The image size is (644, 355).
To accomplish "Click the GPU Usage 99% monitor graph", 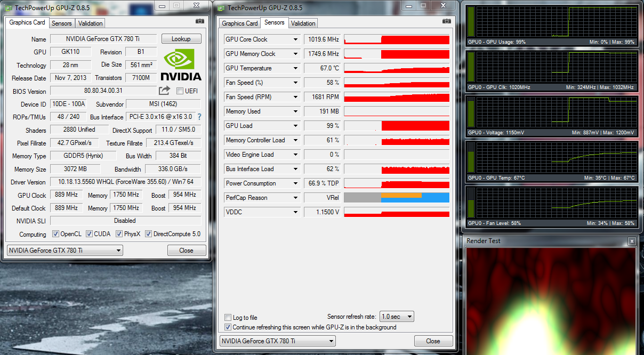I will point(551,25).
